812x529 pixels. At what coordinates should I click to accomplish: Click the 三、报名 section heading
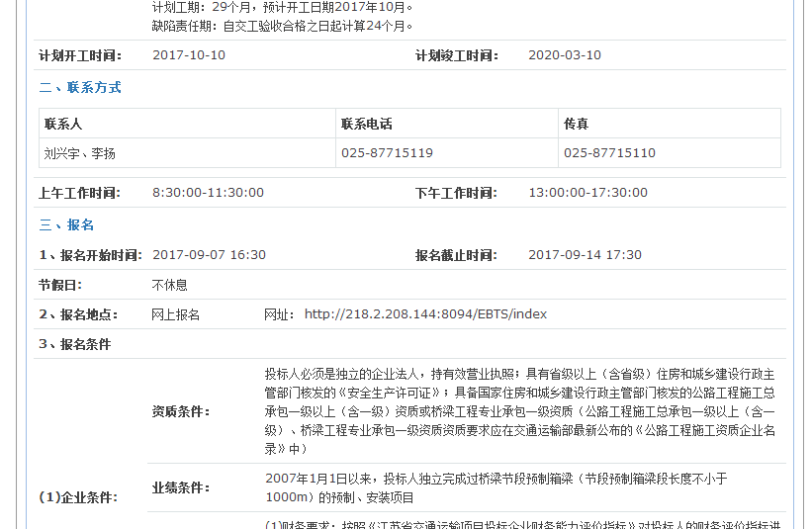[66, 224]
